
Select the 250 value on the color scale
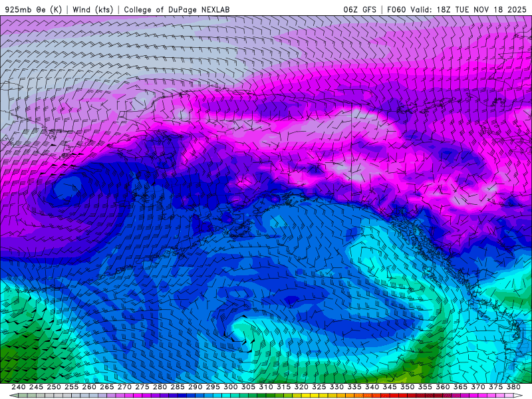54,387
